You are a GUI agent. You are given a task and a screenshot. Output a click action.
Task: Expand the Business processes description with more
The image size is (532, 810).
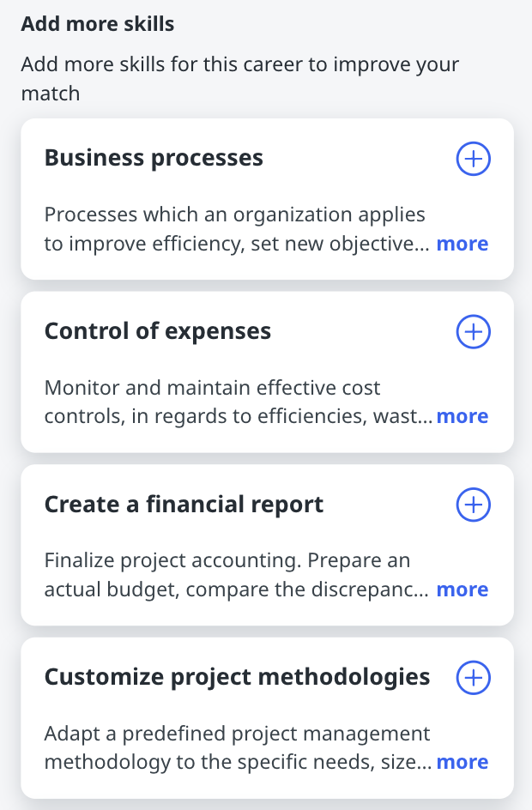click(462, 244)
